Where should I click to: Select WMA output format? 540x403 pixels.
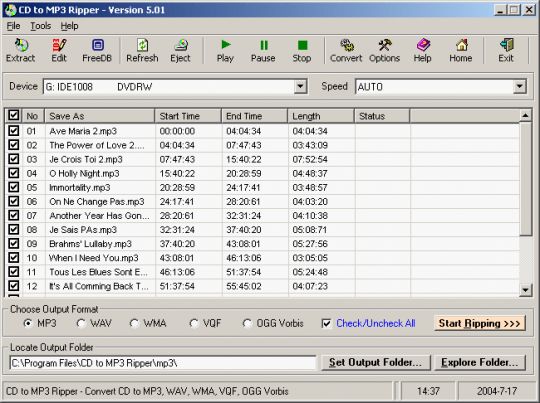[x=134, y=323]
